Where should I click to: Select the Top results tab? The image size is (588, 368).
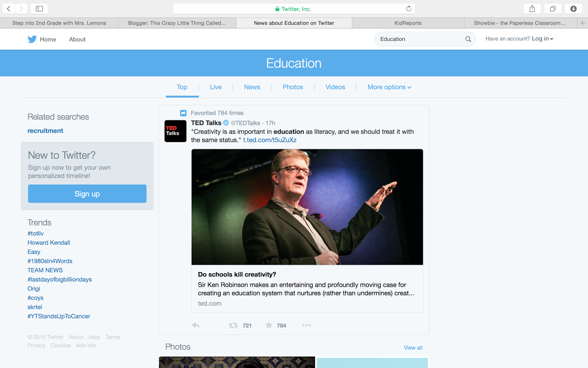coord(182,87)
